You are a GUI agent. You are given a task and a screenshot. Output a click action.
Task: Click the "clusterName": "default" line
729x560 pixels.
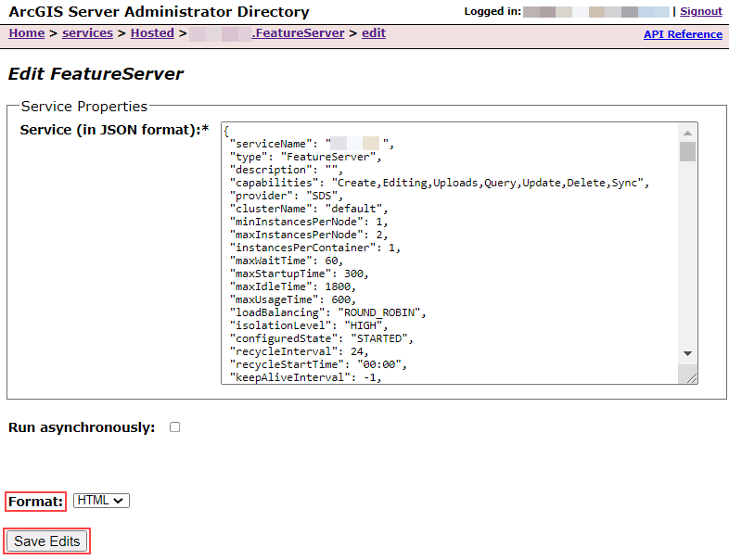point(309,209)
